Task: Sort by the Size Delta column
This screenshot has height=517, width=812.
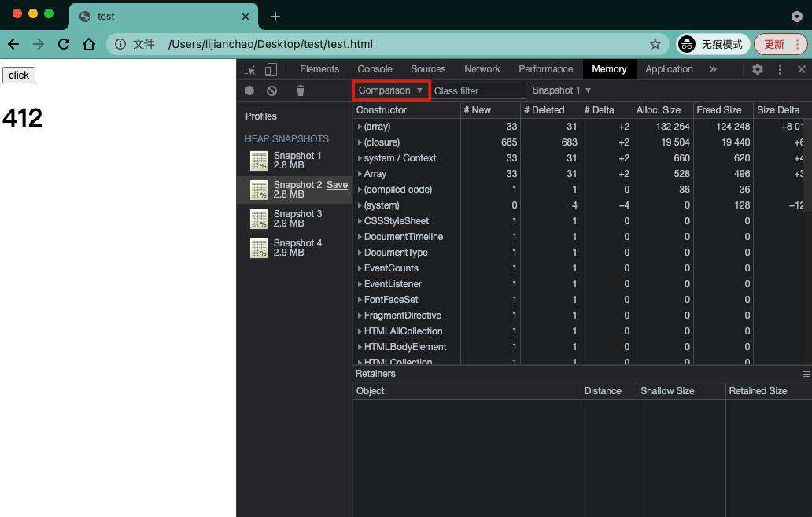Action: tap(782, 110)
